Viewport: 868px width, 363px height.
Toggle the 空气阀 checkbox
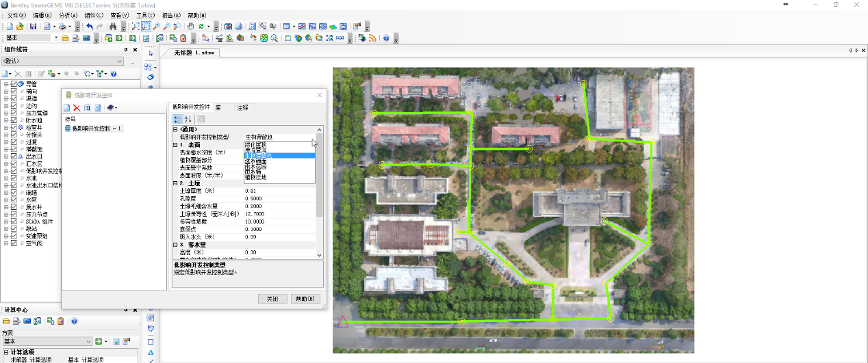click(x=14, y=244)
